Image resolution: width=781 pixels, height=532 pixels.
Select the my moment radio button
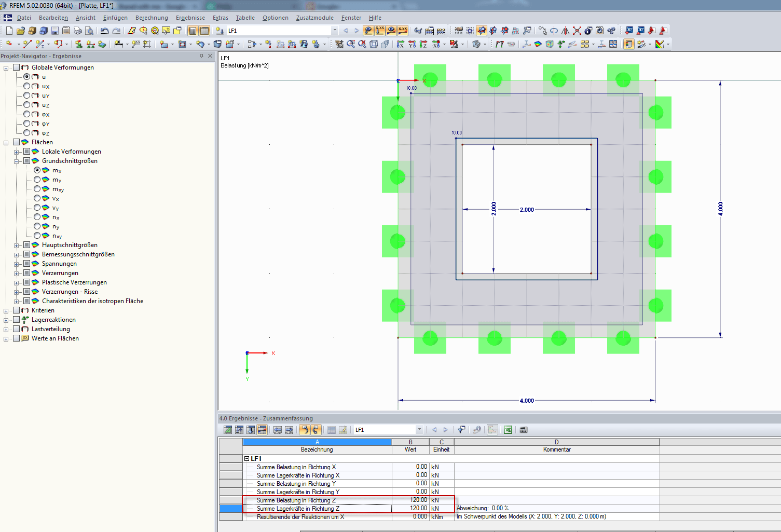click(x=37, y=179)
